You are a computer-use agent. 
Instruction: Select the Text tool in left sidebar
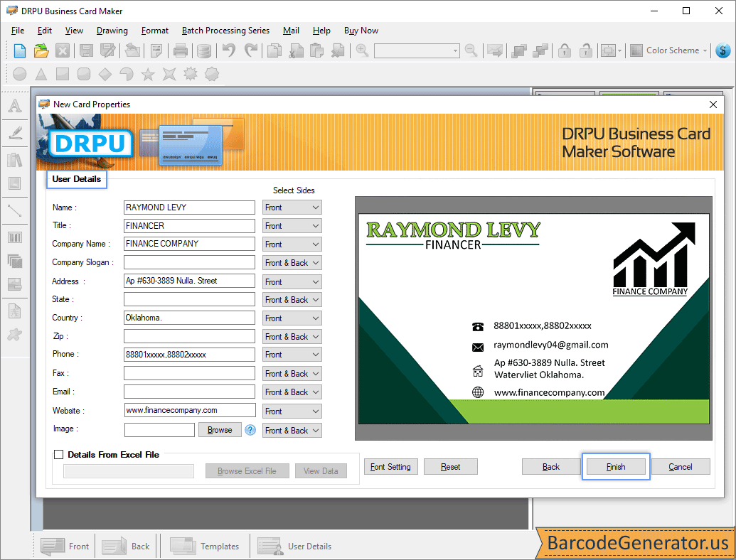[15, 105]
